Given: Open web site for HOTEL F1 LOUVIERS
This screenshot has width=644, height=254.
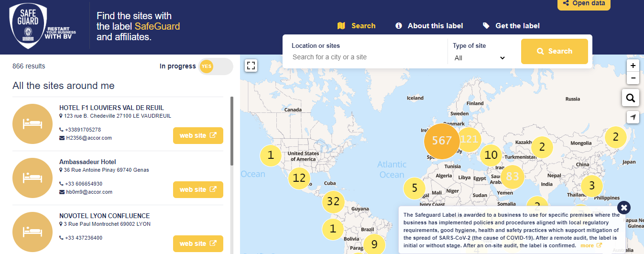Looking at the screenshot, I should click(x=198, y=135).
